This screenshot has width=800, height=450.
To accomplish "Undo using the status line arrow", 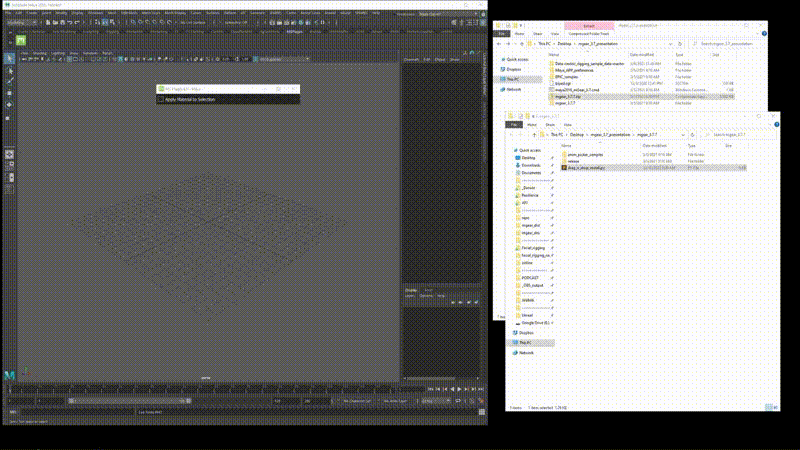I will pyautogui.click(x=70, y=22).
